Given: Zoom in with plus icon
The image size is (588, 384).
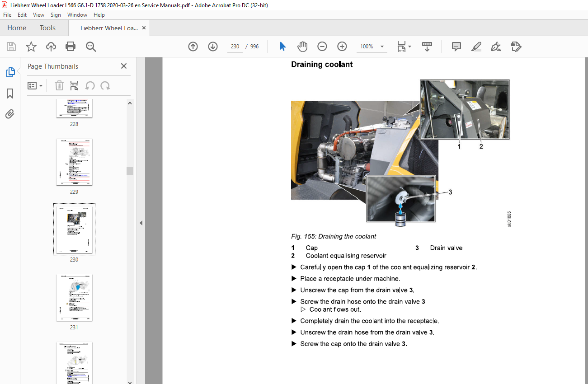Looking at the screenshot, I should (x=342, y=47).
